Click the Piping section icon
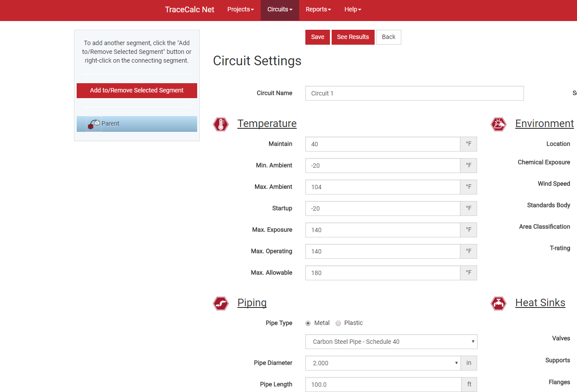The width and height of the screenshot is (577, 392). pos(221,303)
